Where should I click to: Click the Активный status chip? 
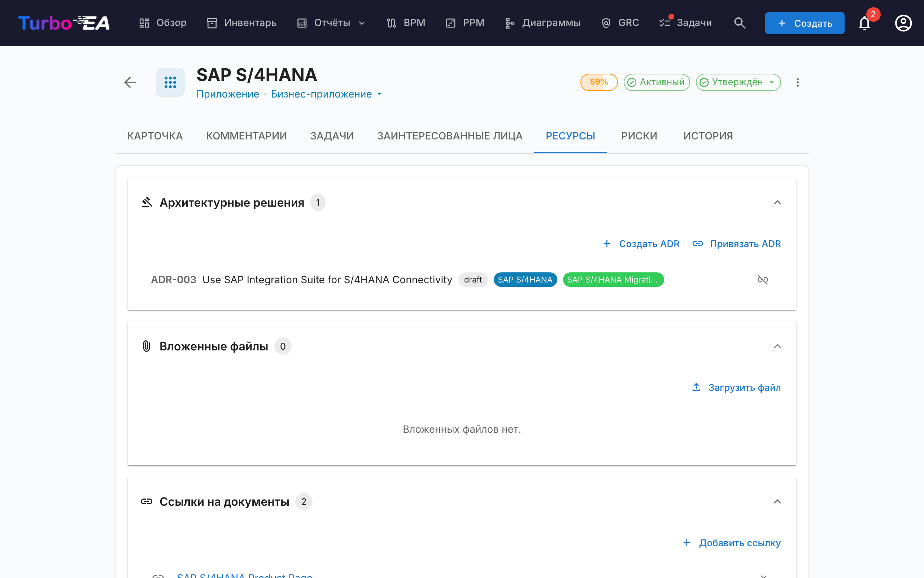pos(656,82)
